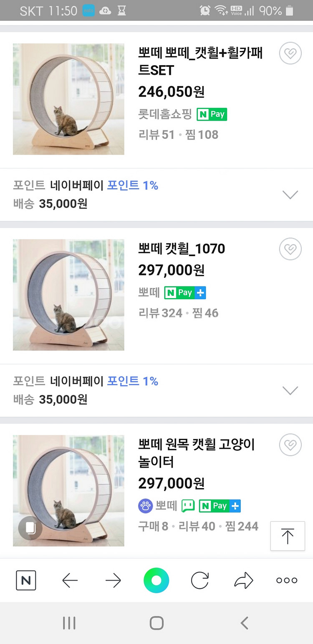Toggle wishlist heart for 원목 캣휠 고양이 놀이터

coord(290,445)
